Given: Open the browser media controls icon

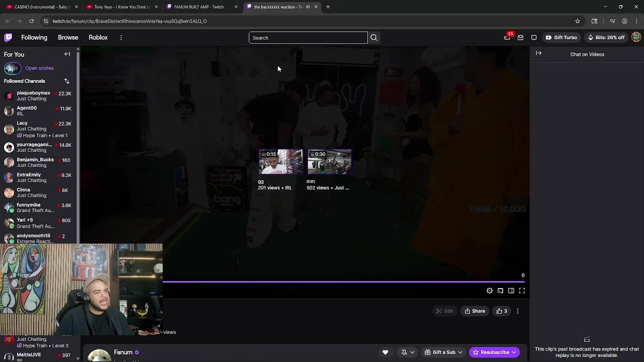Looking at the screenshot, I should click(612, 21).
